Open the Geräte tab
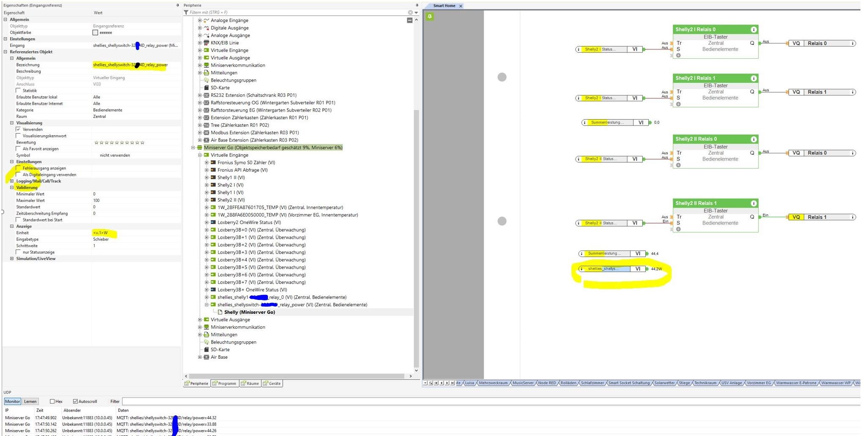This screenshot has height=436, width=868. pos(272,384)
